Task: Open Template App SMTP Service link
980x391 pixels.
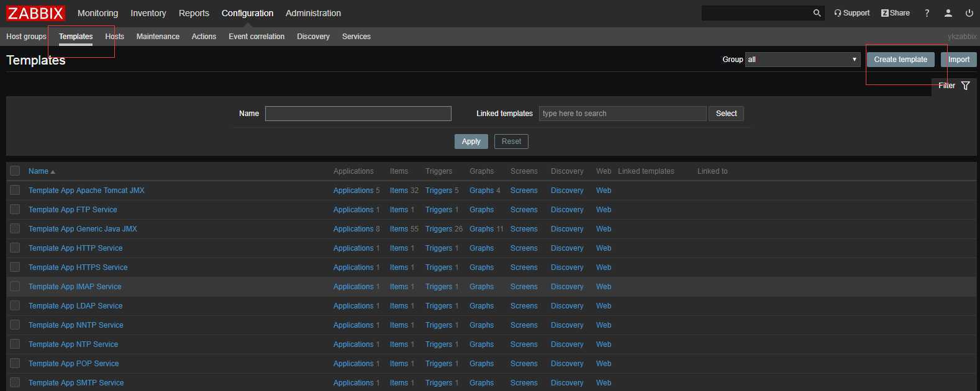Action: (76, 383)
